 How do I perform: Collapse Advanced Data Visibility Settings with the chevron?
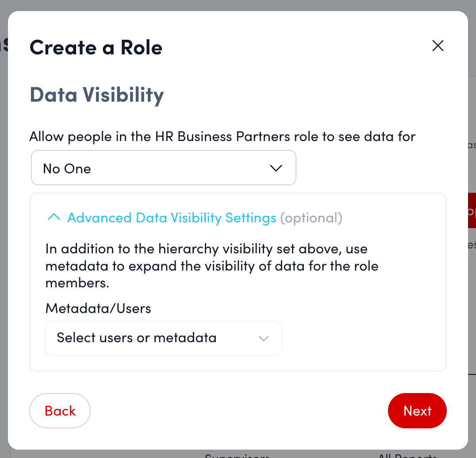[54, 218]
